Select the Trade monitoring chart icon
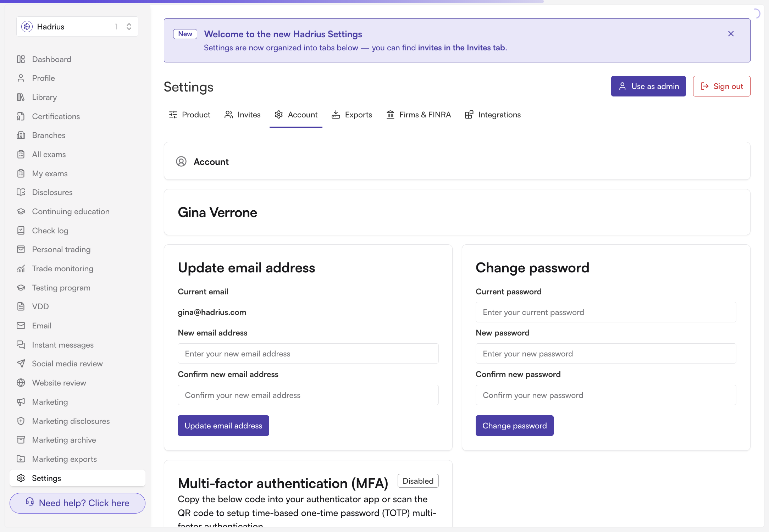 click(x=21, y=268)
